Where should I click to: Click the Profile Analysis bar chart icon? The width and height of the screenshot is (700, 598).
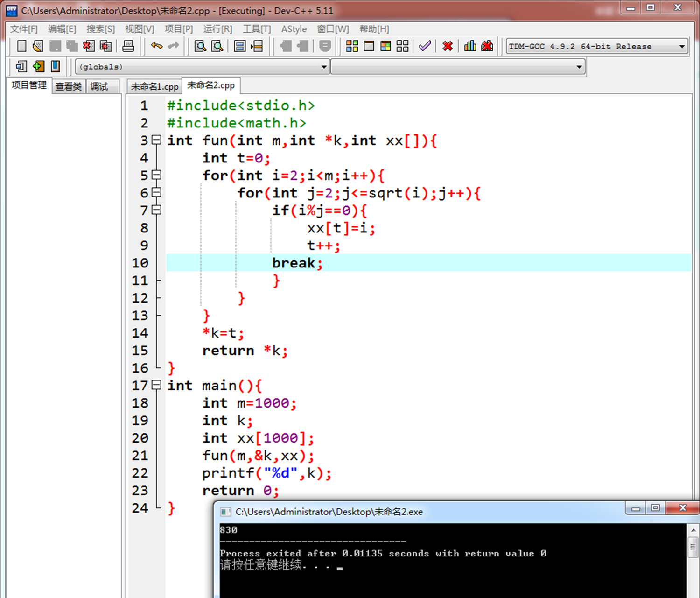(470, 46)
